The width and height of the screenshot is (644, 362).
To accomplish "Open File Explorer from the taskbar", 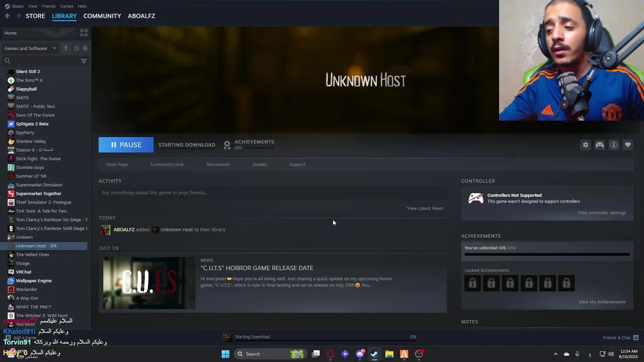I will point(389,354).
